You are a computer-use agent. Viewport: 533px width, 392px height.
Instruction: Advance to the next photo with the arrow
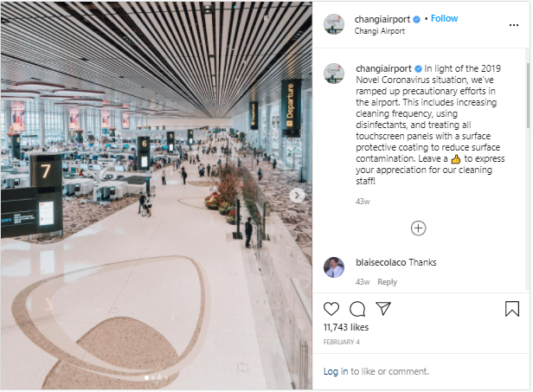coord(297,196)
